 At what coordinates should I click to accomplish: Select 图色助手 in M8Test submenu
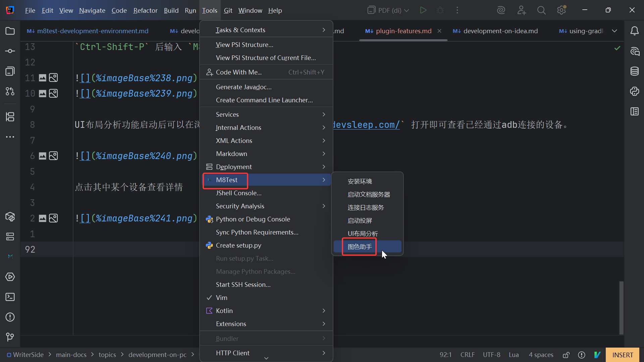tap(360, 247)
